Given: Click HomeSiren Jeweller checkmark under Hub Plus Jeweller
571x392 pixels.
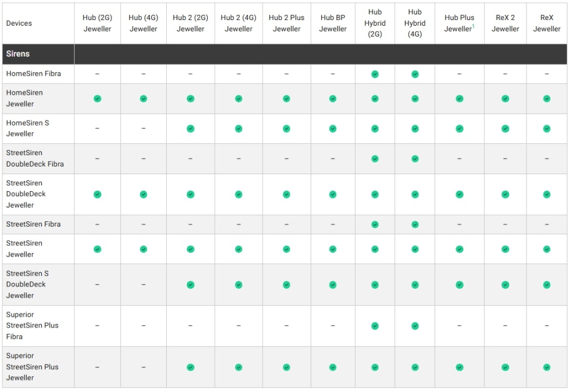Looking at the screenshot, I should [x=459, y=99].
